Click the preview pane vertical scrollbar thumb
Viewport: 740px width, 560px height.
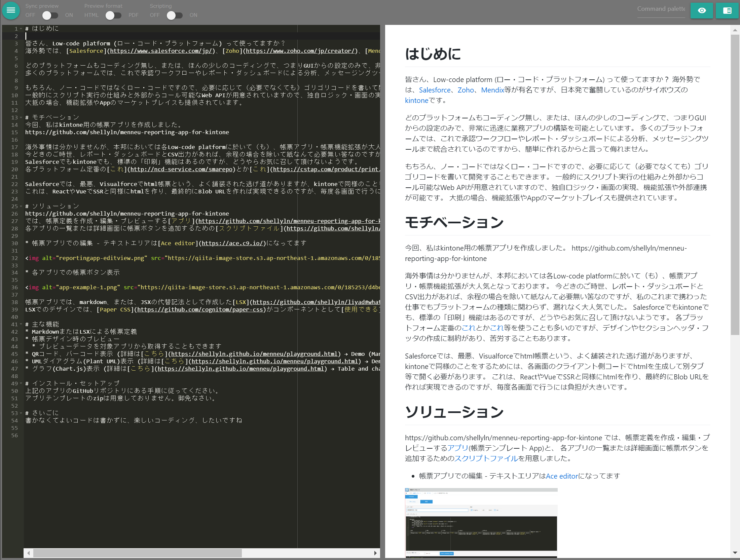click(735, 185)
